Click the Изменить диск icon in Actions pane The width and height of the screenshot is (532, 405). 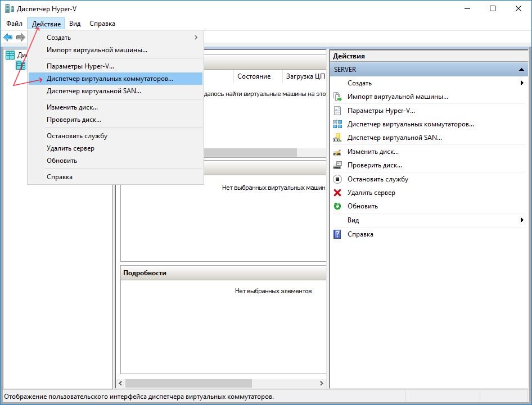(x=337, y=152)
